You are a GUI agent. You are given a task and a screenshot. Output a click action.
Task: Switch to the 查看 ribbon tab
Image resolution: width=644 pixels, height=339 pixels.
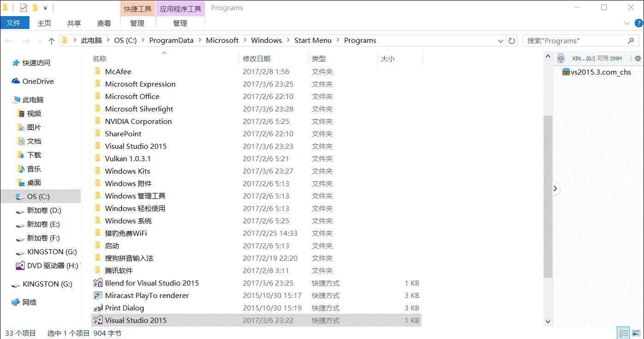(104, 23)
